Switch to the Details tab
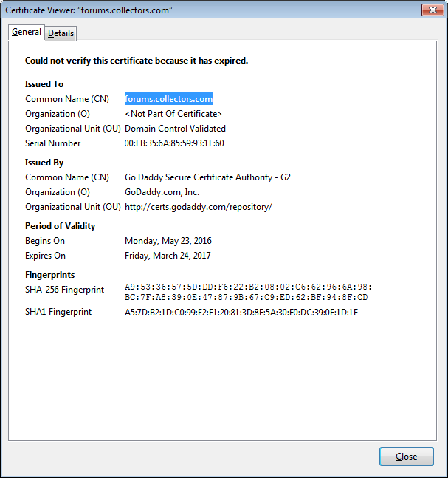 point(61,33)
